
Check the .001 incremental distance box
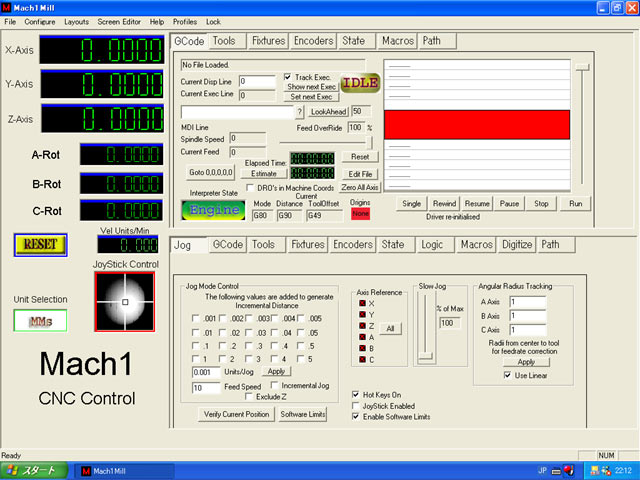pos(196,318)
